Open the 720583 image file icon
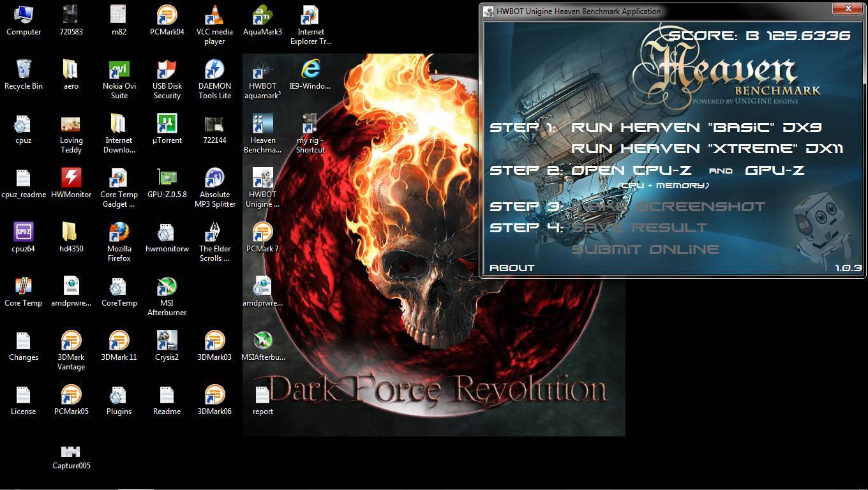Image resolution: width=868 pixels, height=490 pixels. 71,21
